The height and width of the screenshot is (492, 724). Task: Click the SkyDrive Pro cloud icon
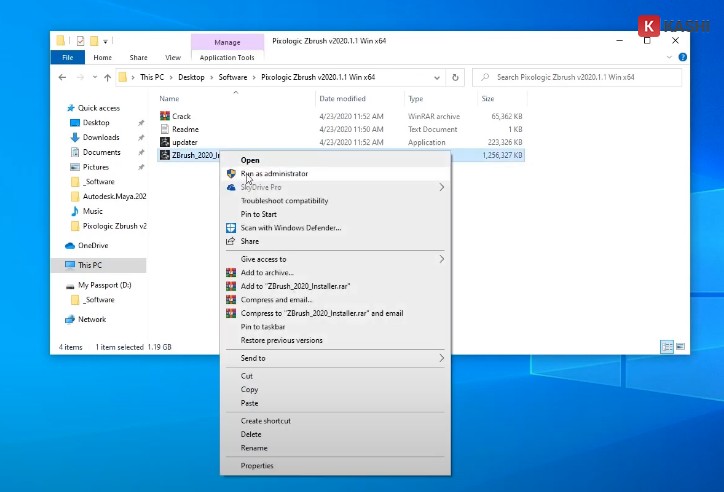click(x=231, y=187)
